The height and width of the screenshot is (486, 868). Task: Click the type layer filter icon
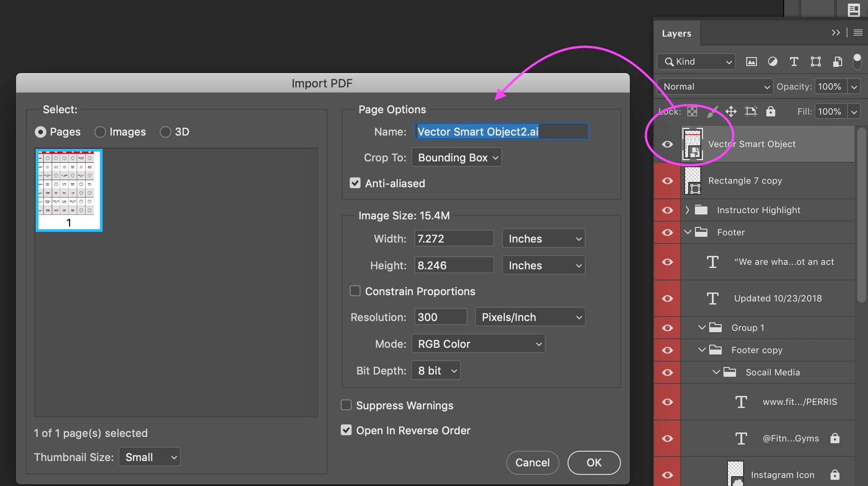tap(794, 62)
